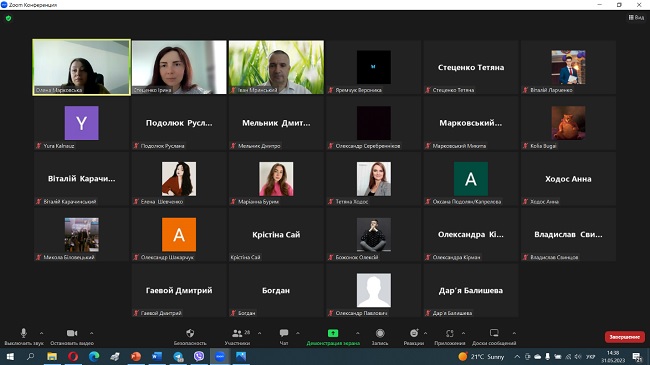
Task: Click Микола Біловецький profile picture
Action: 82,234
